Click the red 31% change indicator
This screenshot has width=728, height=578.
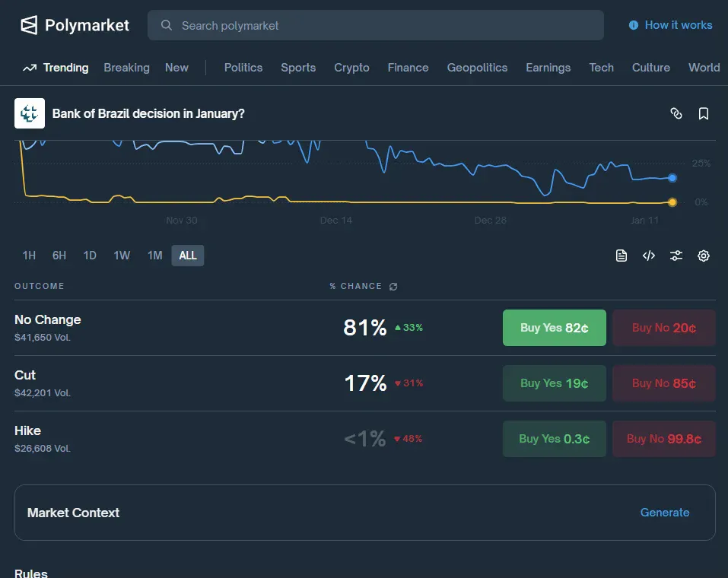tap(409, 383)
